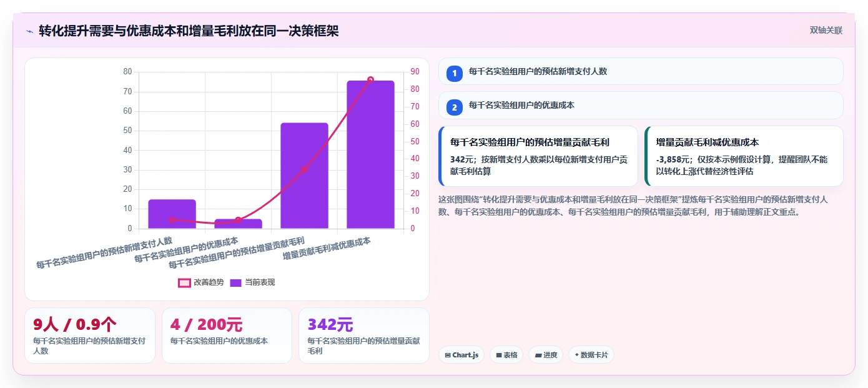The height and width of the screenshot is (388, 868).
Task: Click the 双轴关联 label in header
Action: (x=826, y=30)
